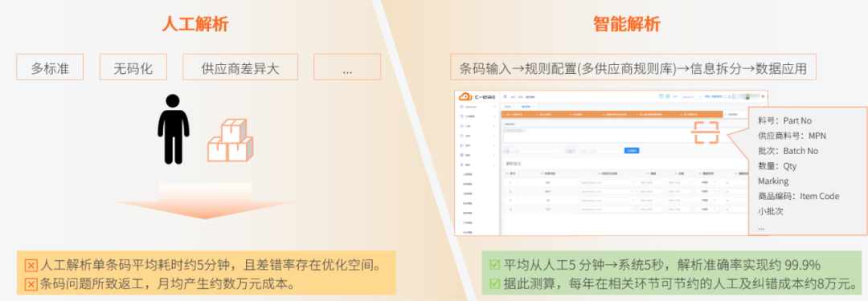Click the notification bell icon in app header
868x301 pixels.
point(730,97)
